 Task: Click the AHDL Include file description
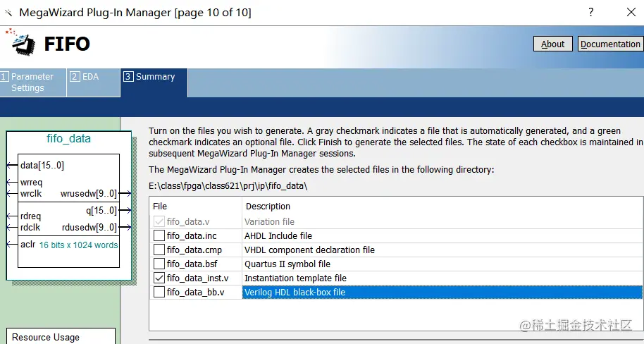pyautogui.click(x=278, y=236)
